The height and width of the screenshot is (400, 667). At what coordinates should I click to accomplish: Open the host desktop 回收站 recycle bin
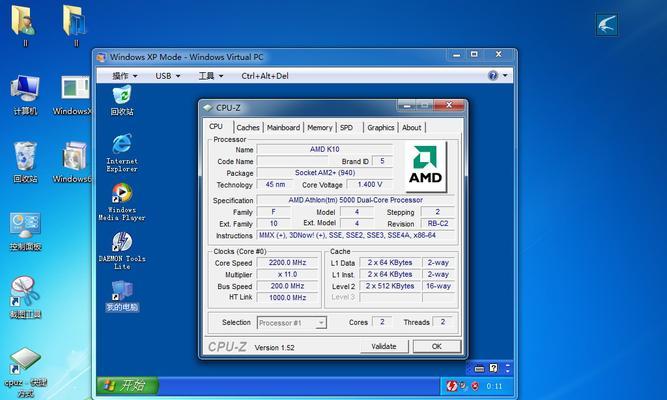coord(25,163)
